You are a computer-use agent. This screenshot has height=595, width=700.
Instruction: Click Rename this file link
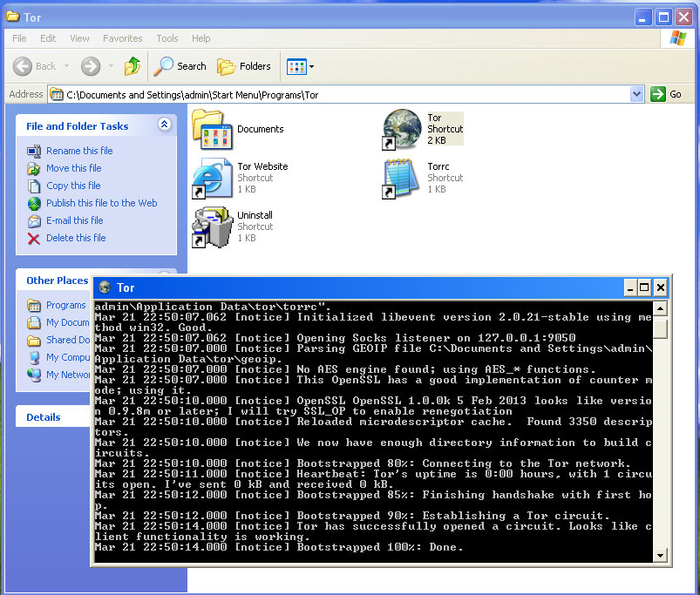pyautogui.click(x=79, y=151)
